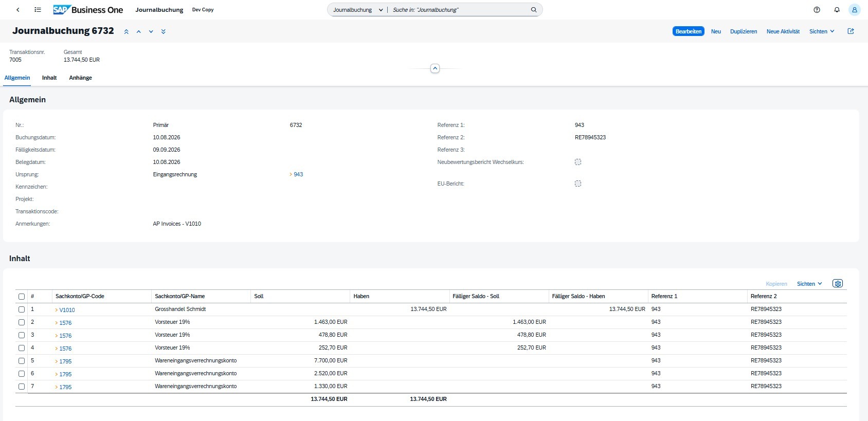Viewport: 868px width, 421px height.
Task: Open the user profile avatar
Action: pos(855,10)
